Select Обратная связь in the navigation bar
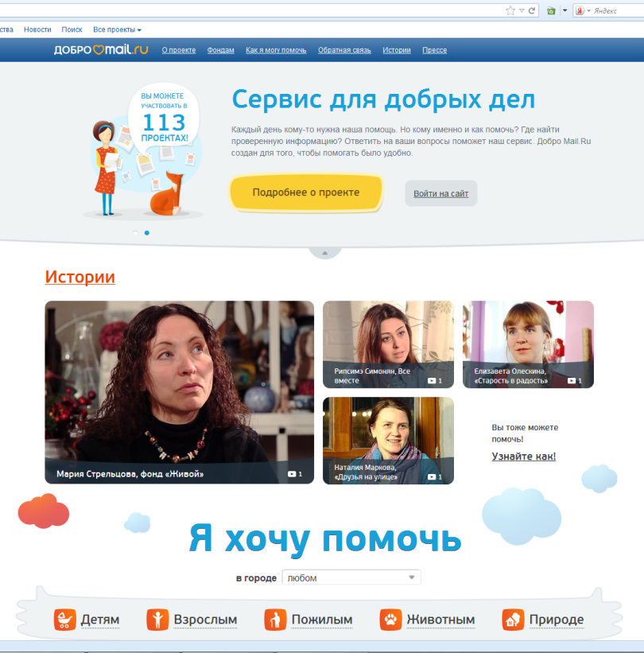This screenshot has width=644, height=653. (x=344, y=49)
